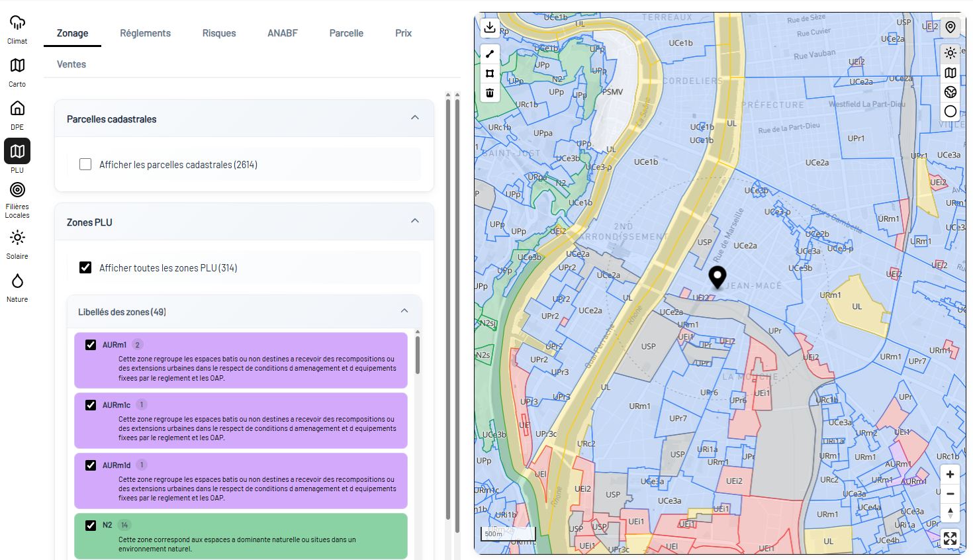The image size is (973, 560).
Task: Click the purple AURm1c zone card
Action: 241,421
